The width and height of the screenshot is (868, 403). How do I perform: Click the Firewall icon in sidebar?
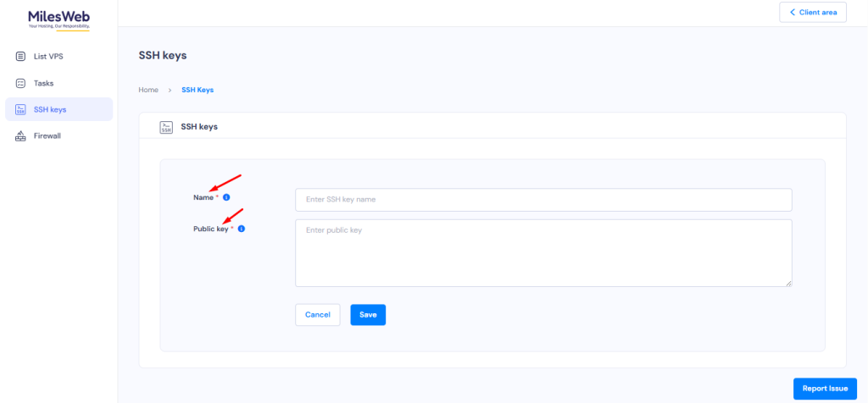click(20, 135)
